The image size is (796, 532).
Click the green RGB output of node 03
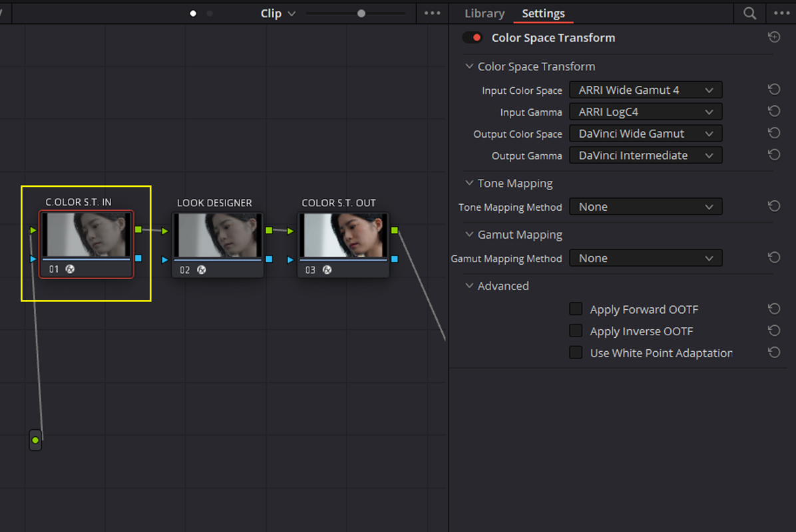[x=395, y=230]
